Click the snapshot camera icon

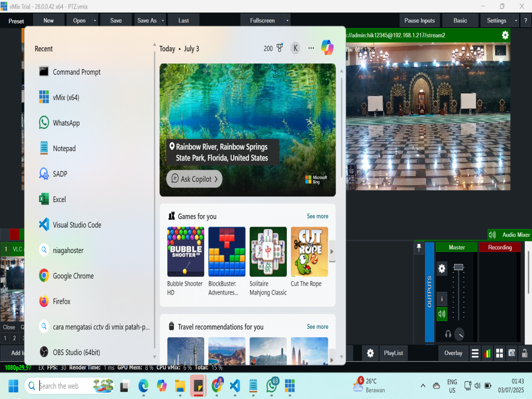coord(512,353)
